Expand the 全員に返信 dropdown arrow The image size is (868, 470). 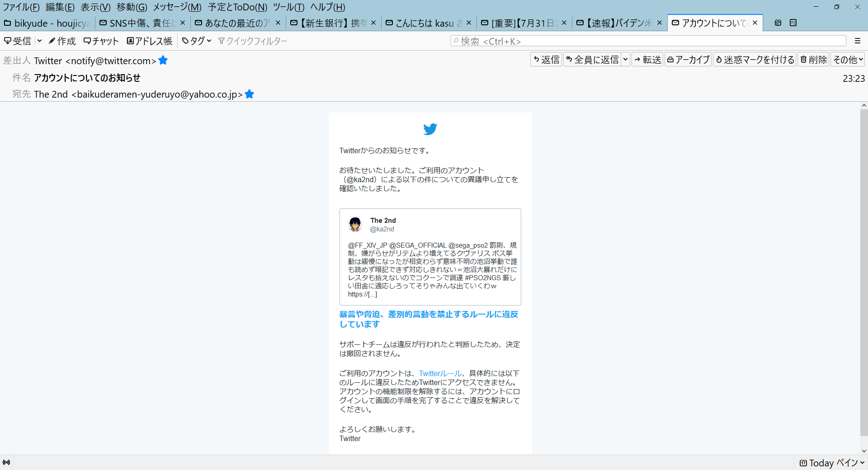point(625,60)
